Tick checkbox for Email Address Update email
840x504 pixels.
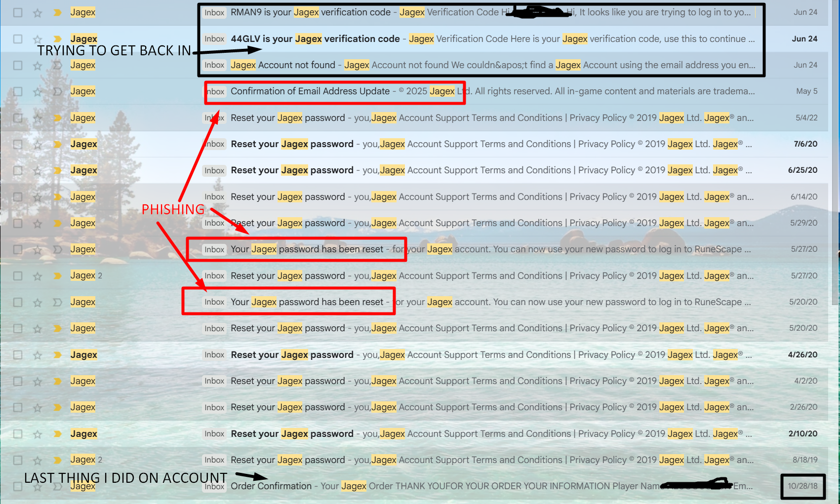pos(18,91)
